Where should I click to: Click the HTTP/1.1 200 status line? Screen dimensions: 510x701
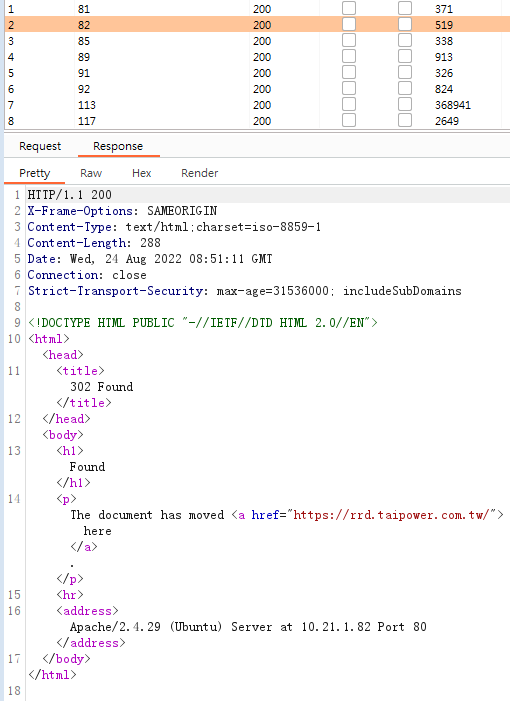click(x=70, y=194)
